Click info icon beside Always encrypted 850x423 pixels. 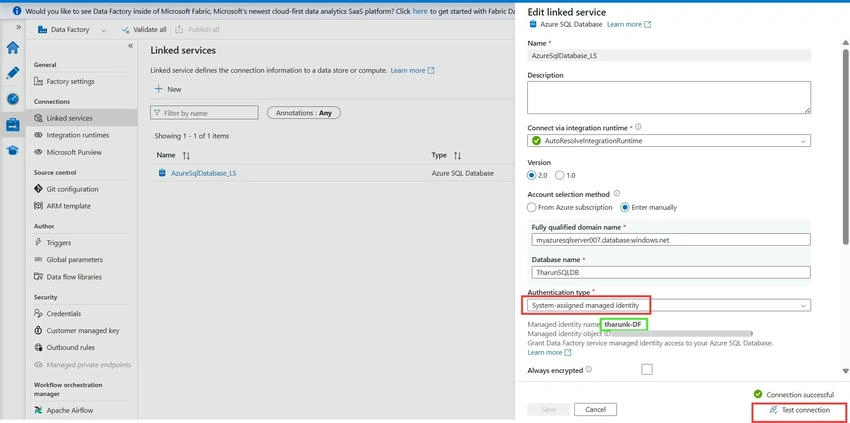click(x=589, y=370)
